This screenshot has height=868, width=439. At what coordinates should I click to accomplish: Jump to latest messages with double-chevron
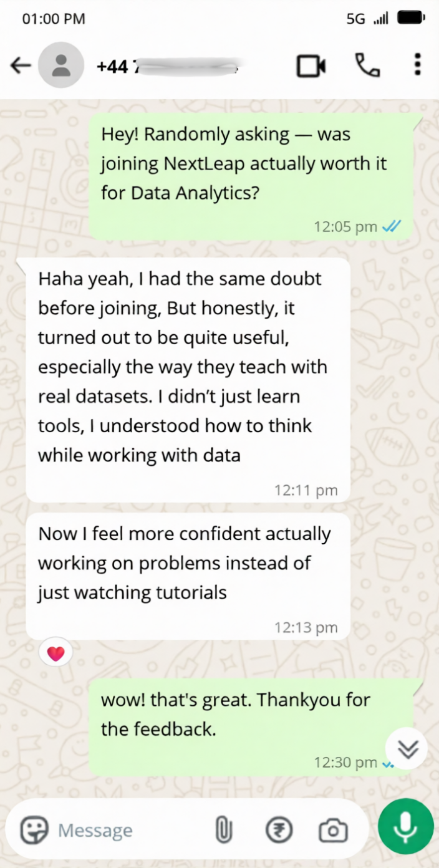coord(407,748)
